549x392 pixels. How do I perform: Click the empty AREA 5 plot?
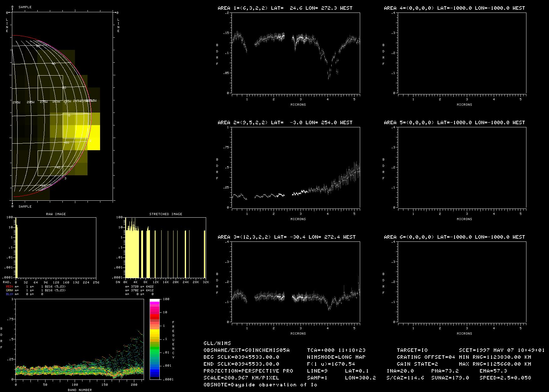click(x=462, y=167)
